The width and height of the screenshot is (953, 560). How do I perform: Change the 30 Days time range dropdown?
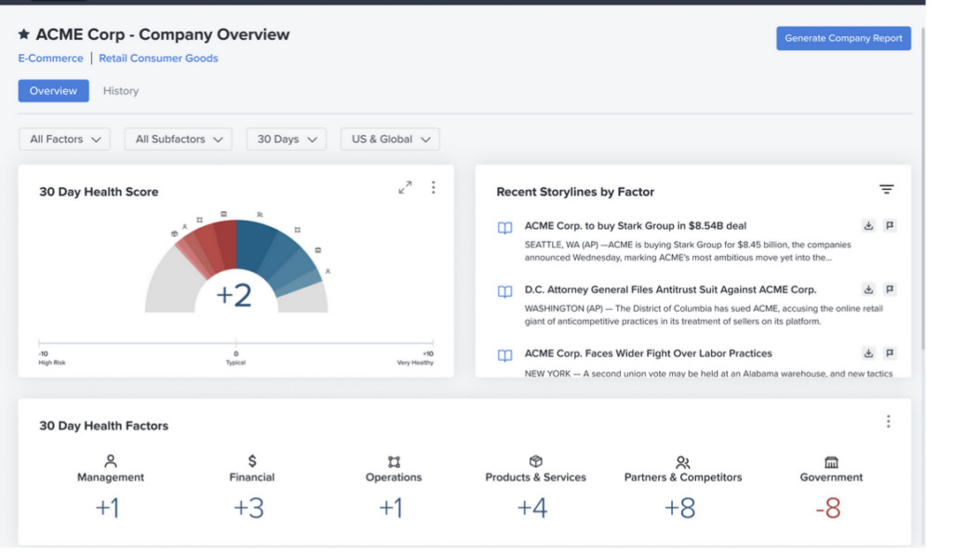pyautogui.click(x=287, y=140)
